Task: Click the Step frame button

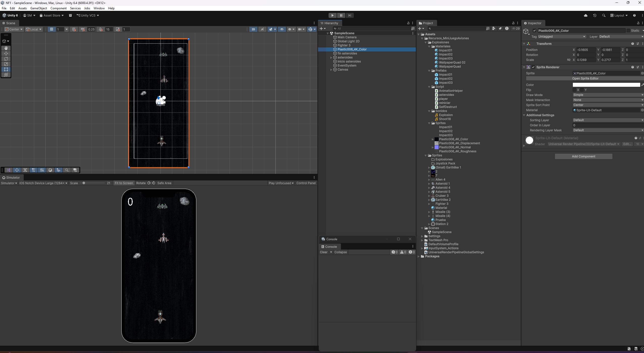Action: [x=350, y=15]
